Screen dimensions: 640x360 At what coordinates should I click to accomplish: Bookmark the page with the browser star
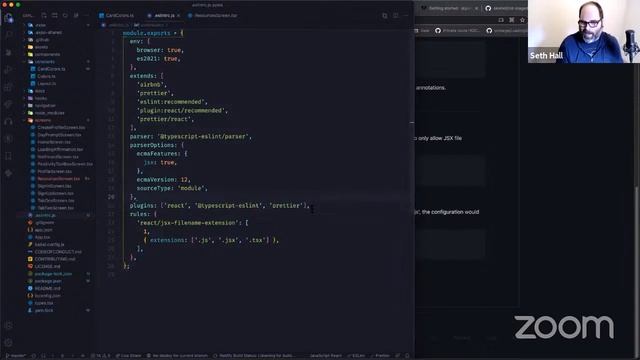pos(522,20)
